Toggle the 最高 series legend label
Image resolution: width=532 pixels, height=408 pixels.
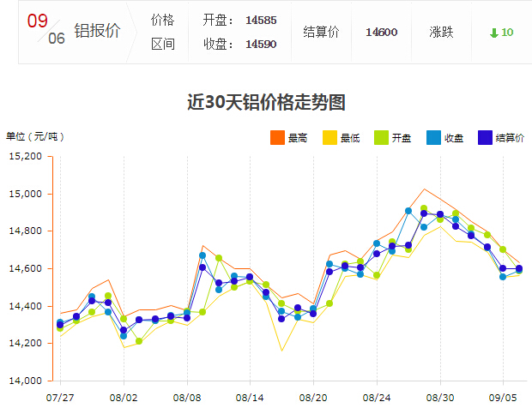point(298,138)
